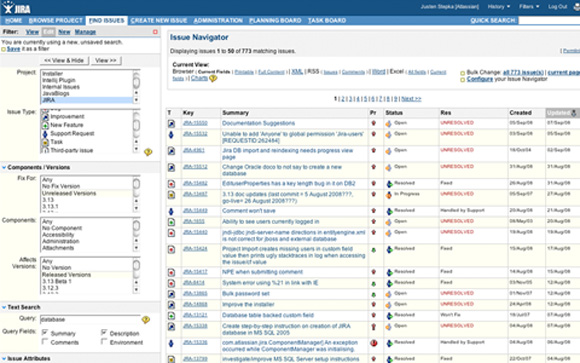Open the History dropdown in the header

pos(499,7)
